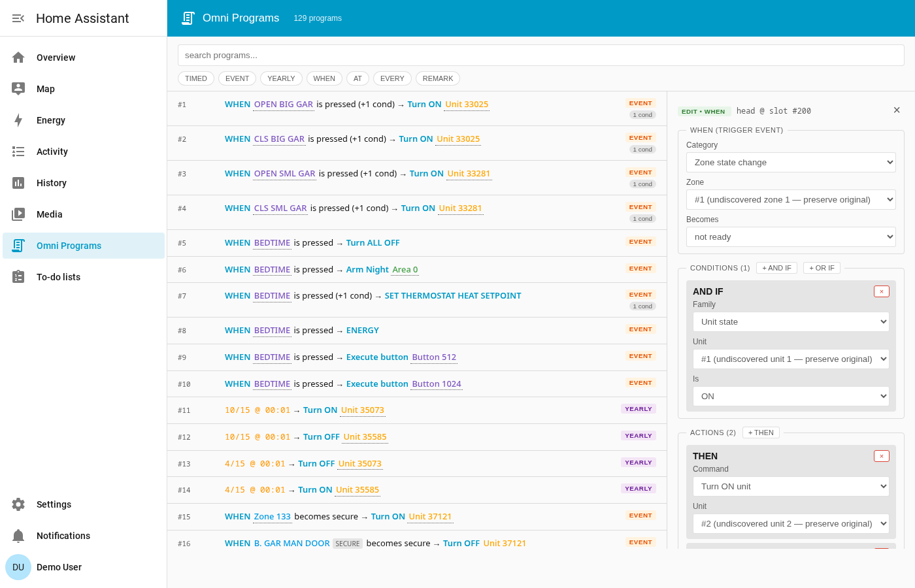Collapse the sidebar with the menu icon
Image resolution: width=915 pixels, height=588 pixels.
click(18, 18)
